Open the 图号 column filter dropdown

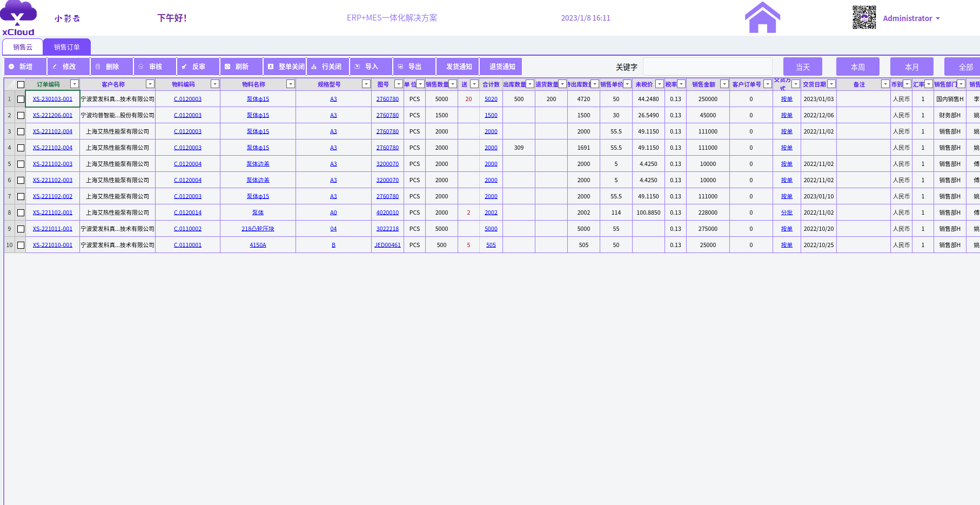tap(399, 84)
